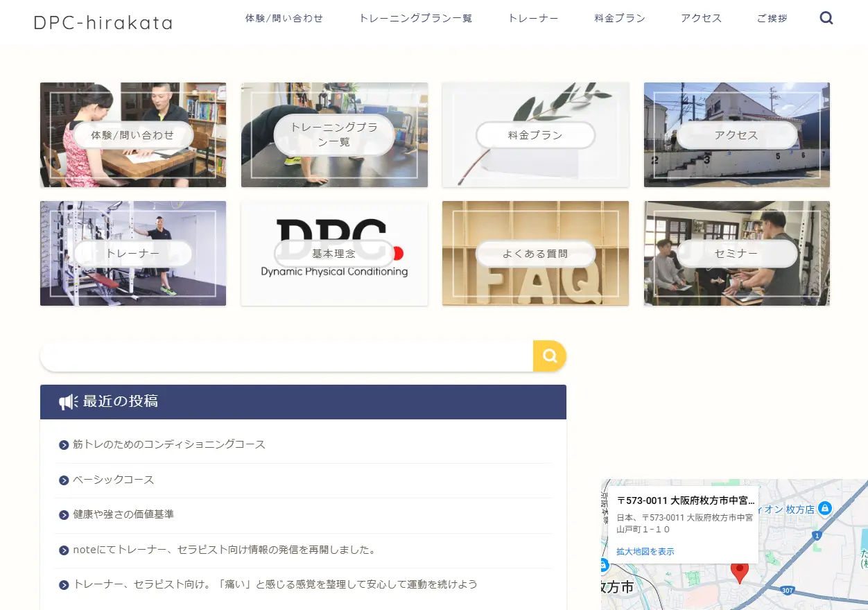Click the red map location pin
This screenshot has width=868, height=610.
[740, 571]
